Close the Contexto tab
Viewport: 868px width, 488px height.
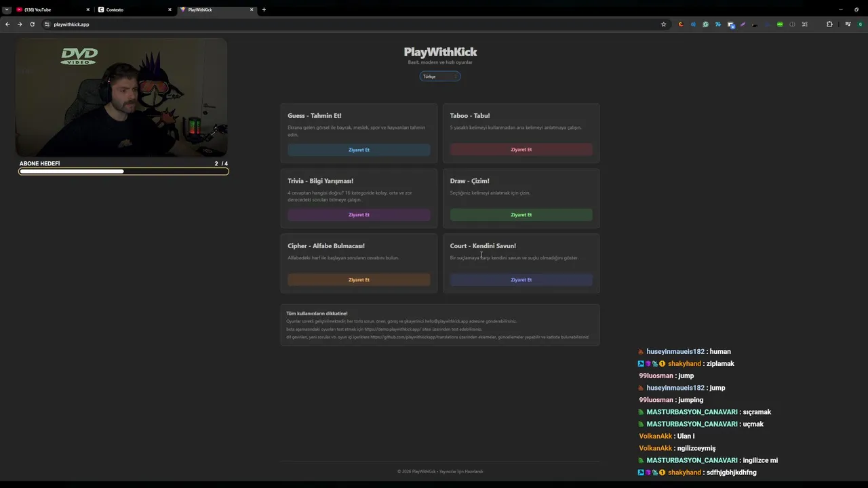pos(170,9)
